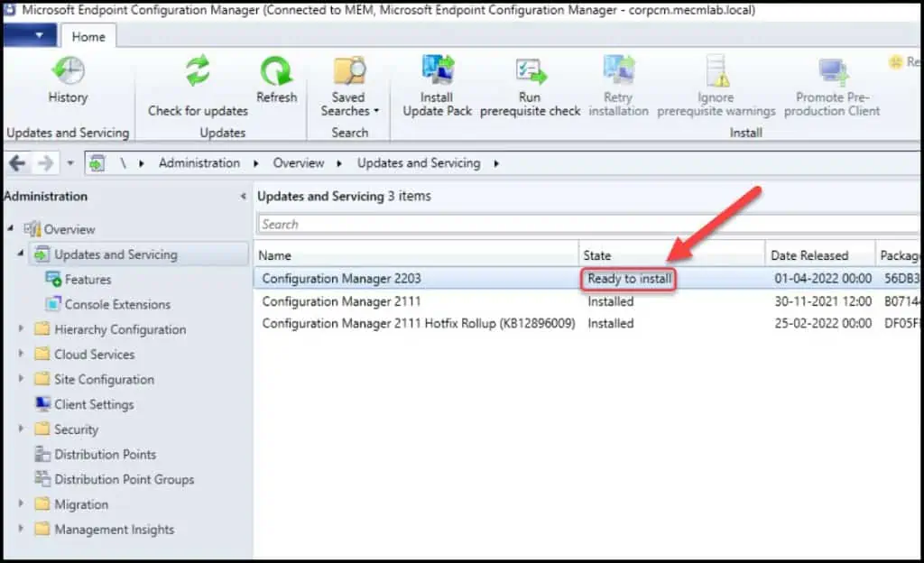The height and width of the screenshot is (563, 924).
Task: Open Saved Searches folder icon
Action: coord(349,70)
